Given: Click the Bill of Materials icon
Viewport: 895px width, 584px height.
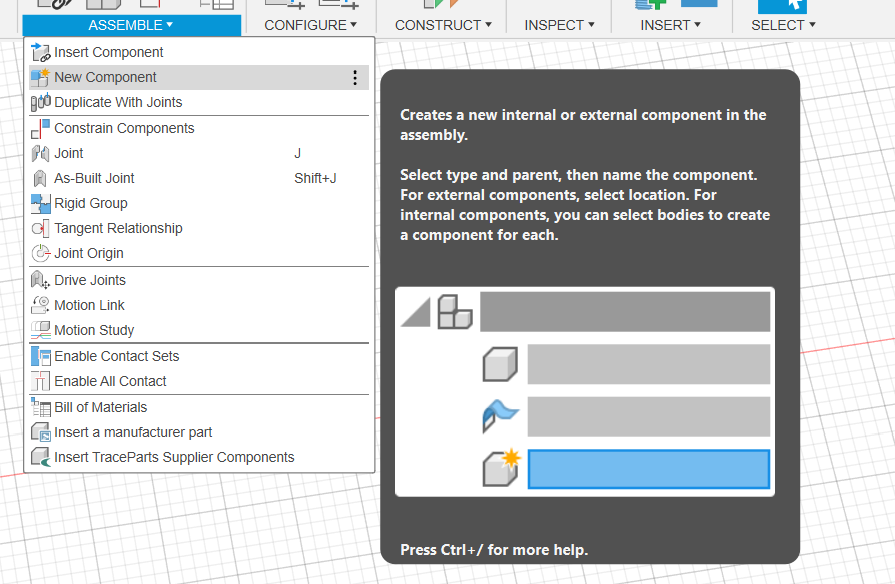Looking at the screenshot, I should pos(40,407).
